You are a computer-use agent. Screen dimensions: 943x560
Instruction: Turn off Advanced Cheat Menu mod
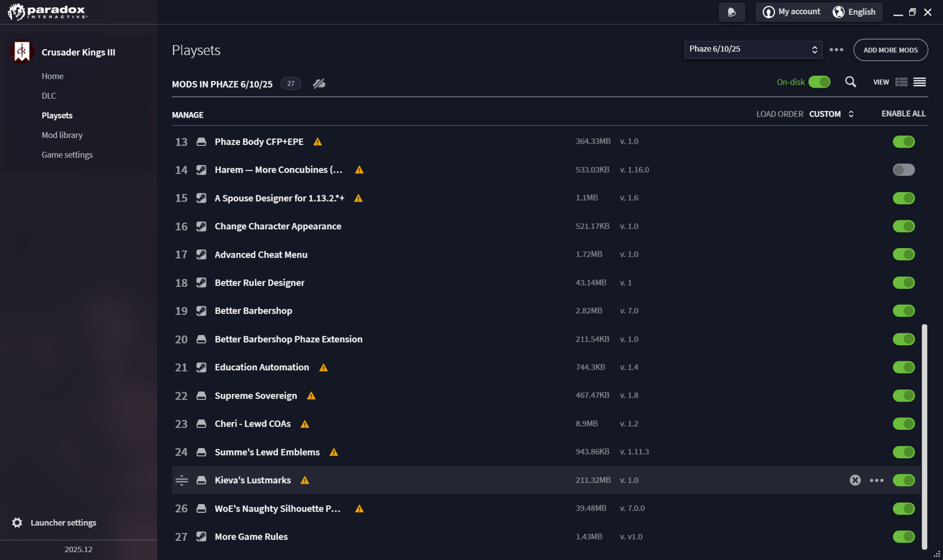(x=904, y=255)
